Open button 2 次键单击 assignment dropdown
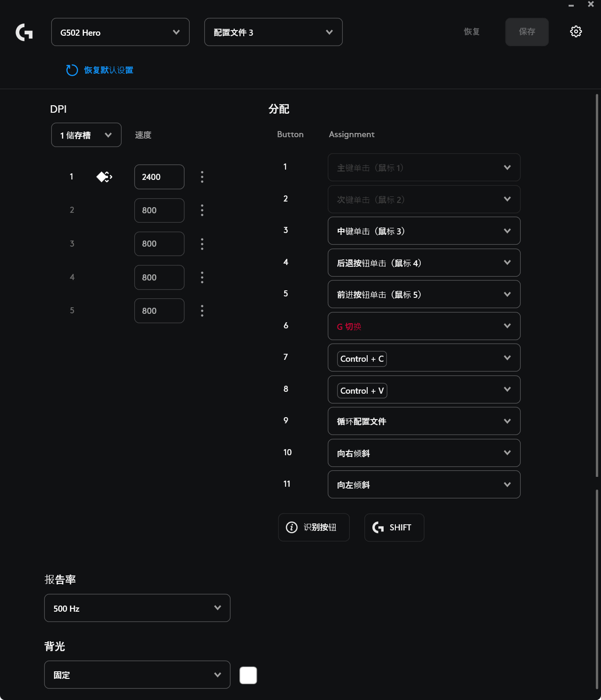This screenshot has width=601, height=700. 424,199
